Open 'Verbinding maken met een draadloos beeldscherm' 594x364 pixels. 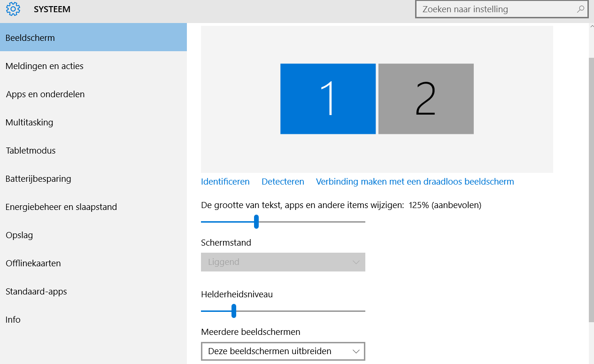415,181
